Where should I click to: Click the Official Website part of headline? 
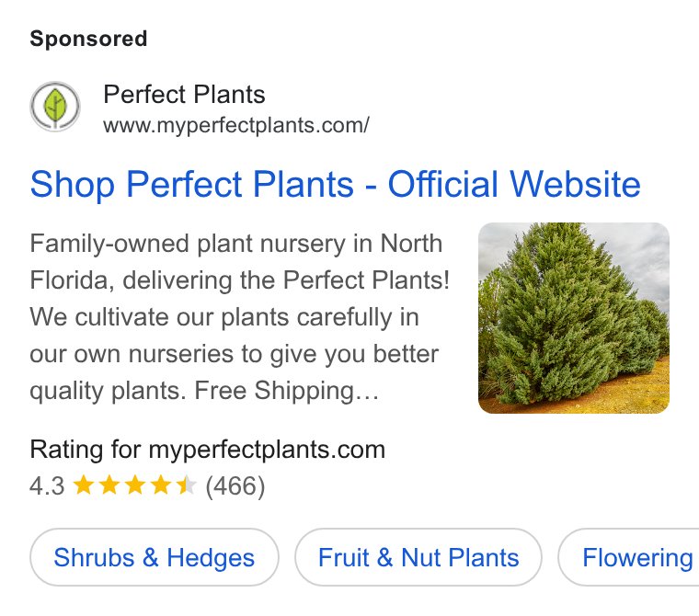pyautogui.click(x=514, y=184)
